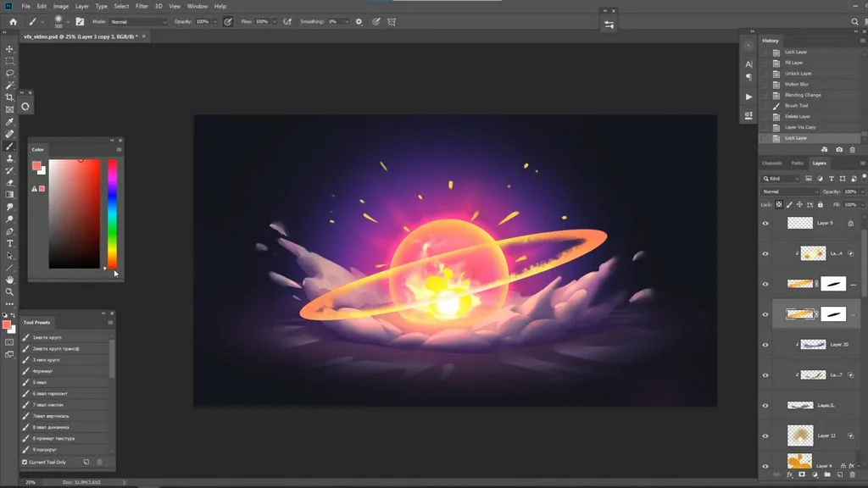The width and height of the screenshot is (868, 488).
Task: Open the Layers panel Opacity dropdown
Action: (862, 191)
